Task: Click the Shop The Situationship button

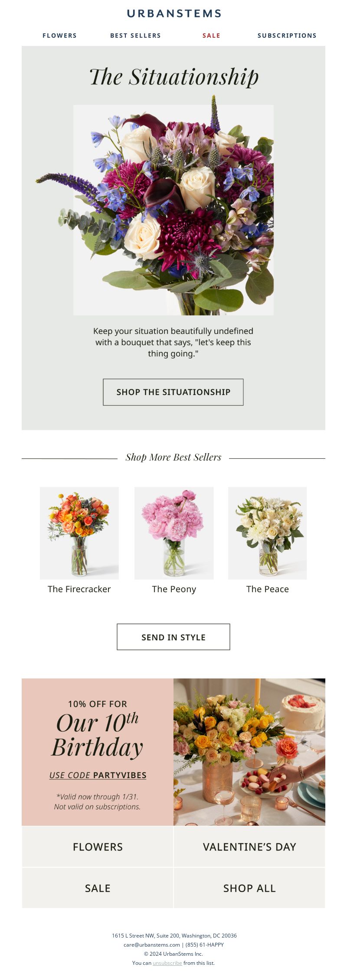Action: pos(173,392)
